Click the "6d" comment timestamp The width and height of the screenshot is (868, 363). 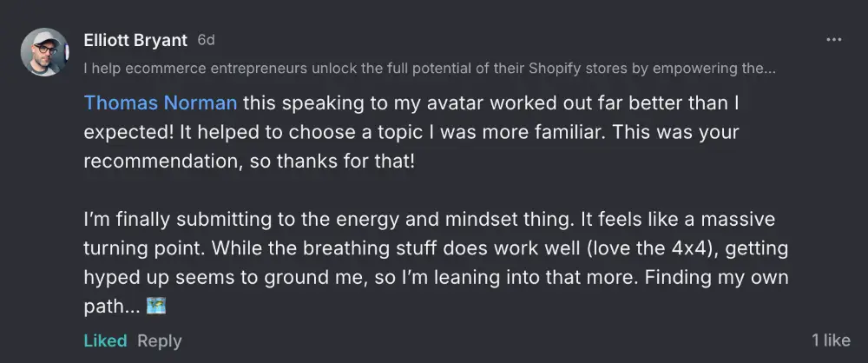click(206, 40)
